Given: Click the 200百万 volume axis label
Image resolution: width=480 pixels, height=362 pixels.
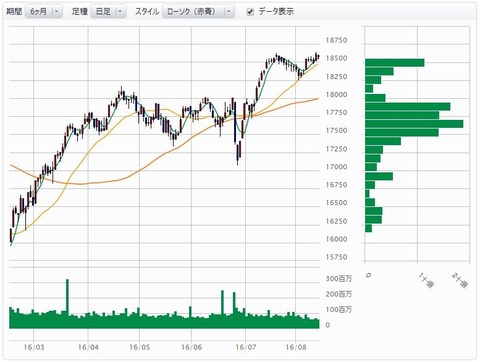Looking at the screenshot, I should click(x=339, y=294).
